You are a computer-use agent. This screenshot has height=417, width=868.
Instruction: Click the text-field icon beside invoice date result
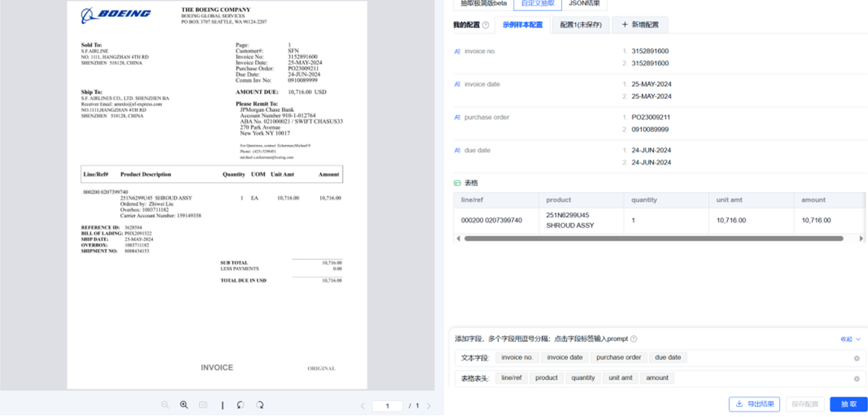point(457,84)
